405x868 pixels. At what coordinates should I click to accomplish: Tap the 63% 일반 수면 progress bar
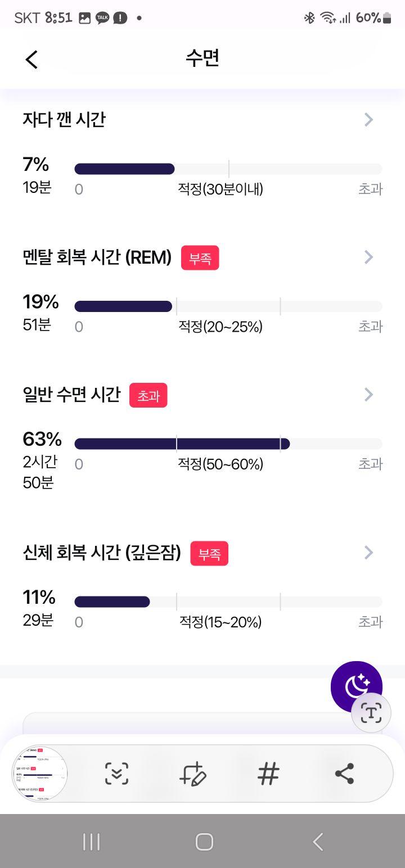(228, 444)
